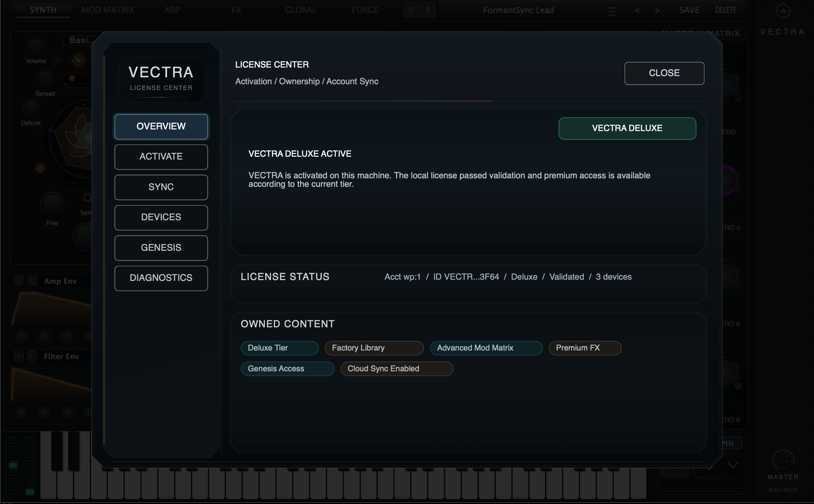Toggle the V button beside Filter Env
This screenshot has width=814, height=504.
coord(18,357)
